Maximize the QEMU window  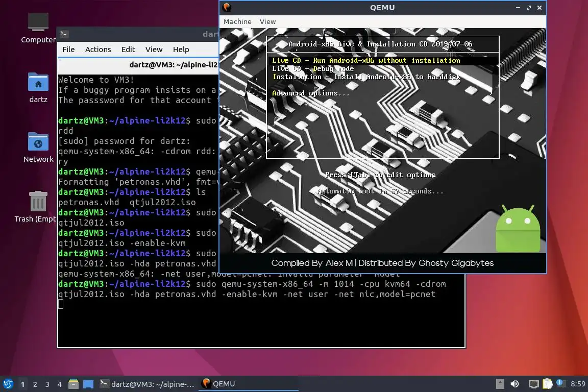529,8
